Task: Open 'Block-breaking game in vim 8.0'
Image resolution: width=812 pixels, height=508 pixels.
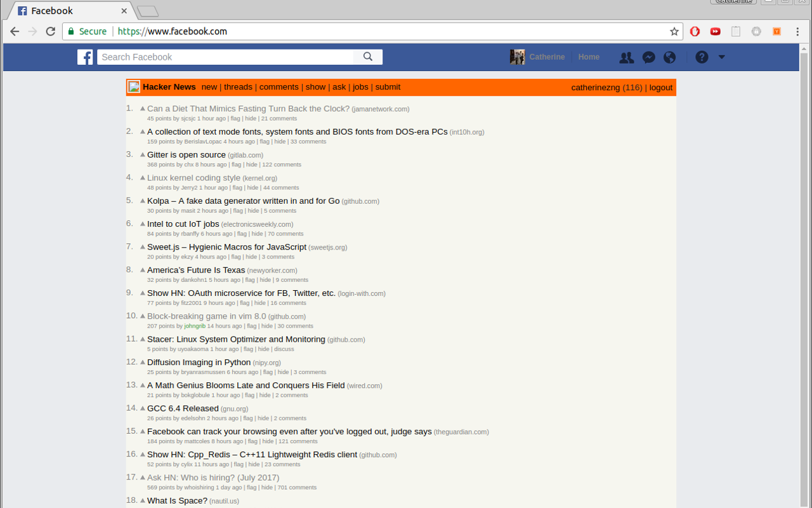Action: point(207,316)
